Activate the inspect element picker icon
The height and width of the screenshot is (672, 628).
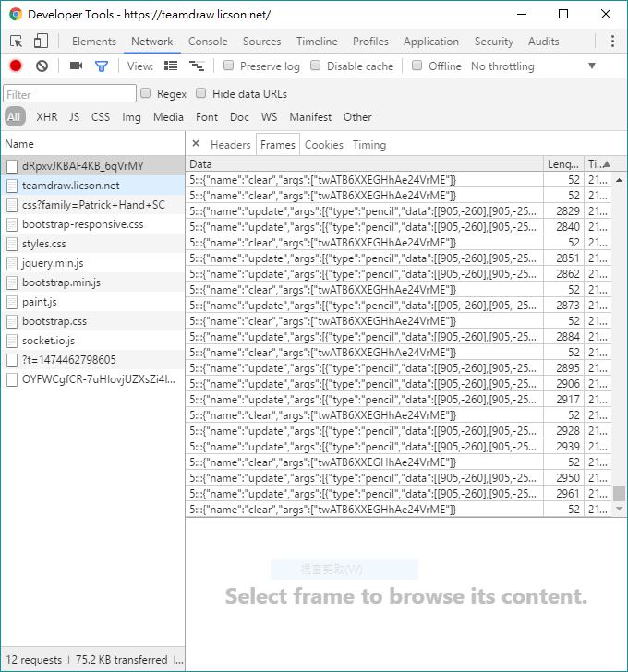pyautogui.click(x=17, y=42)
